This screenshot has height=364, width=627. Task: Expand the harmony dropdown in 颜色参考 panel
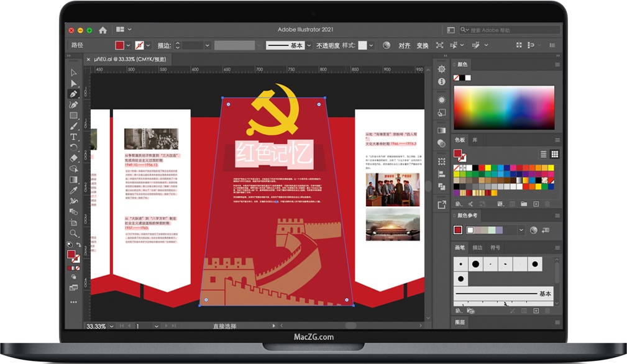[522, 230]
